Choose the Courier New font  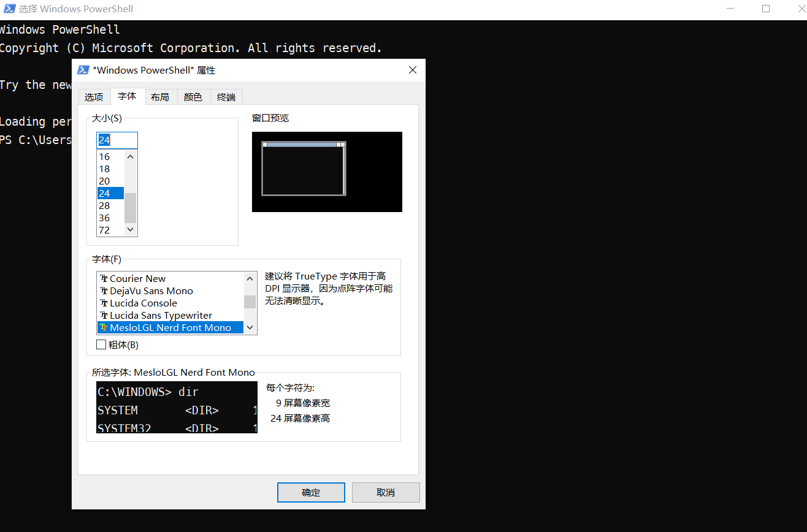[x=170, y=278]
